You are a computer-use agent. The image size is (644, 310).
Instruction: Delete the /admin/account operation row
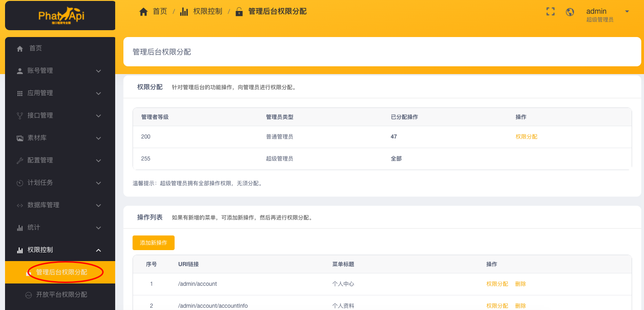tap(520, 284)
